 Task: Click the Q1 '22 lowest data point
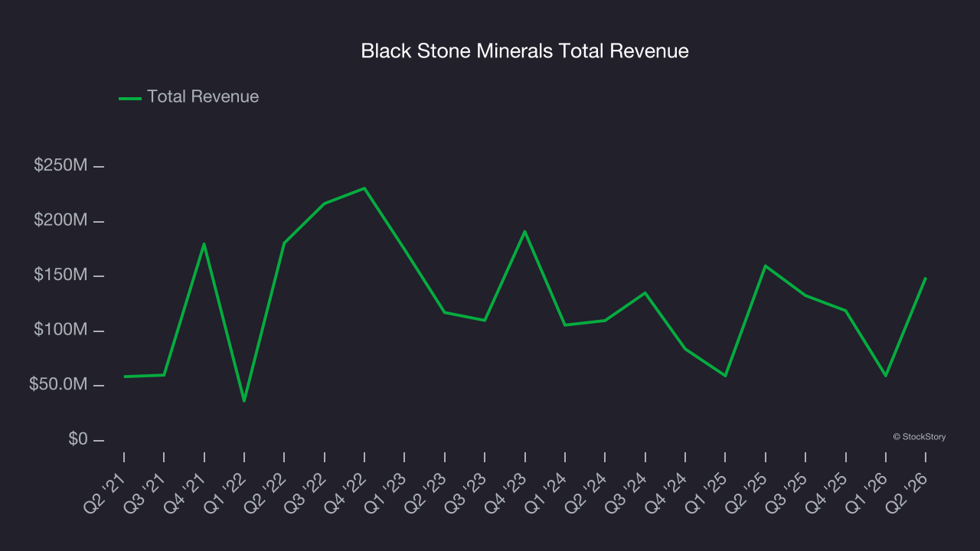pyautogui.click(x=244, y=401)
